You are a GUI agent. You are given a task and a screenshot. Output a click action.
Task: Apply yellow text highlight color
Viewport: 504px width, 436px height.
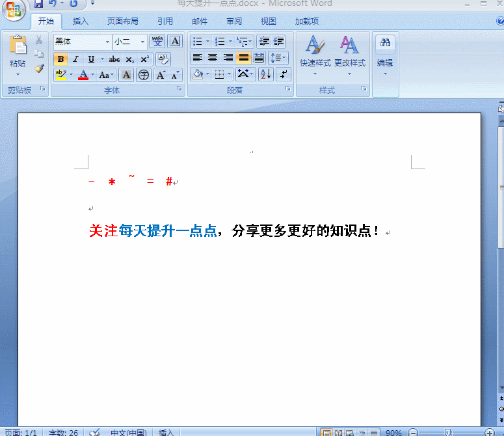tap(60, 75)
